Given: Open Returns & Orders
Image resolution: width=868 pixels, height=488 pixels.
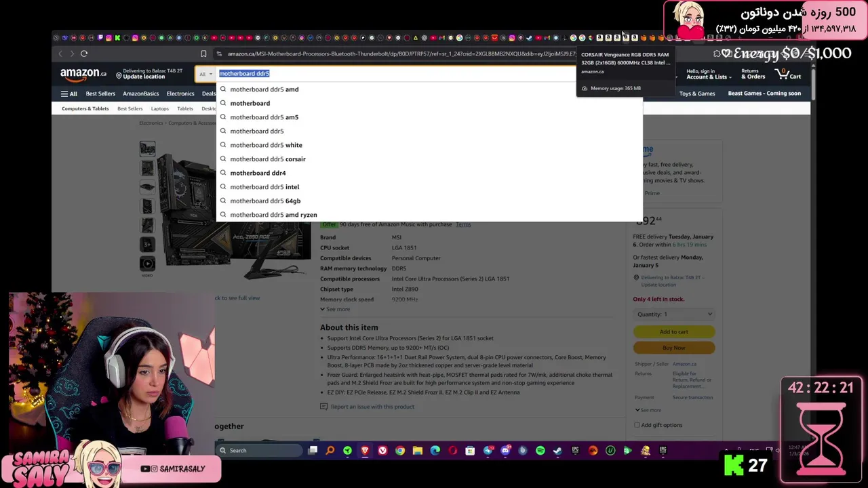Looking at the screenshot, I should pyautogui.click(x=753, y=74).
